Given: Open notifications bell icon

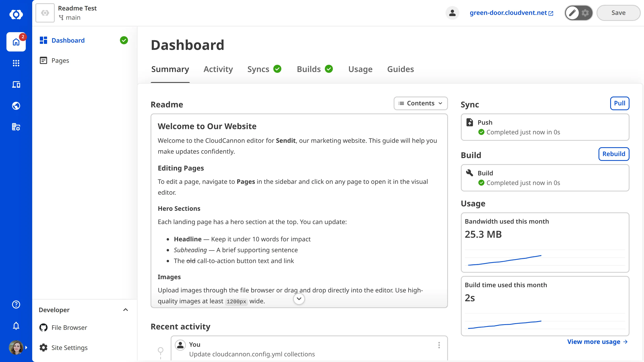Looking at the screenshot, I should coord(16,326).
